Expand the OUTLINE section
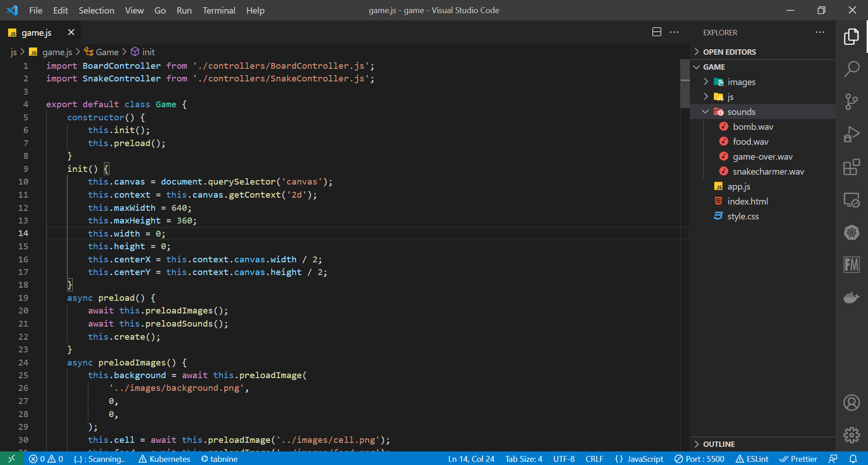Image resolution: width=868 pixels, height=465 pixels. [x=718, y=444]
